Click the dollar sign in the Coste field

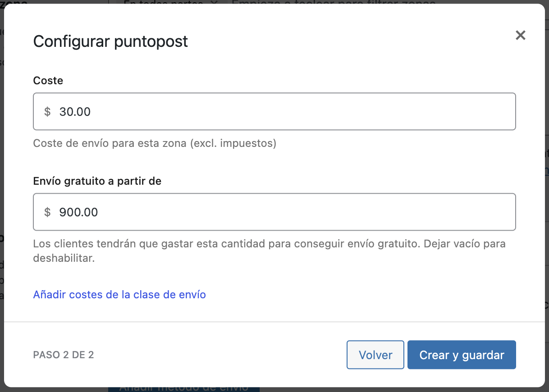(x=46, y=111)
